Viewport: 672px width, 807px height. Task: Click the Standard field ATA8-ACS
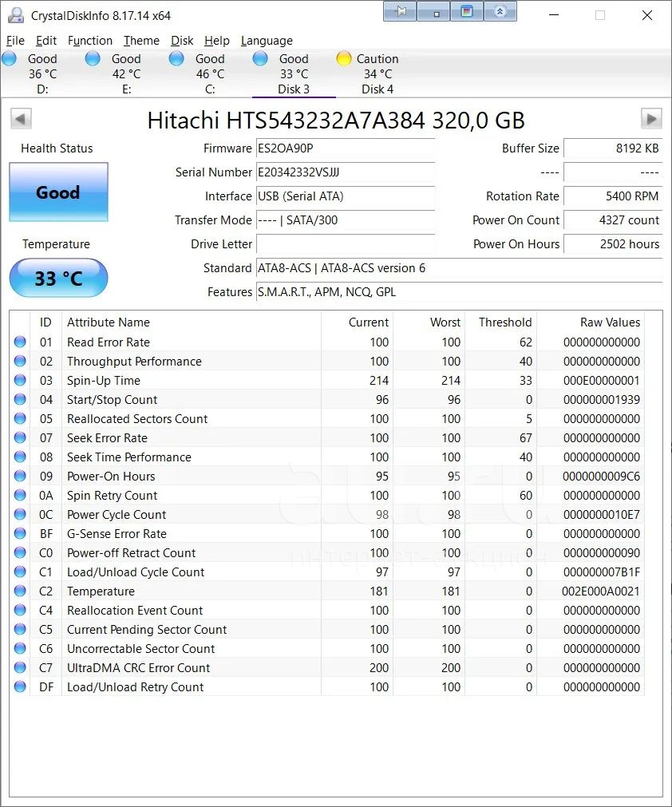click(459, 268)
